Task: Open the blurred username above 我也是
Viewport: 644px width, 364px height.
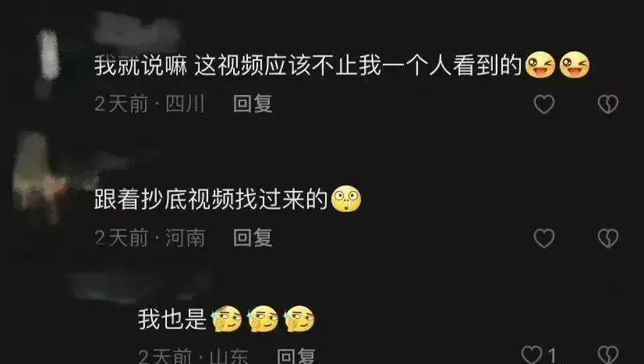Action: [140, 285]
